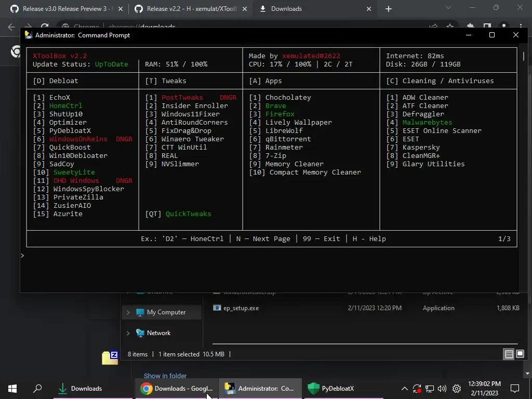
Task: Click the [D] Debloat column header
Action: tap(56, 81)
